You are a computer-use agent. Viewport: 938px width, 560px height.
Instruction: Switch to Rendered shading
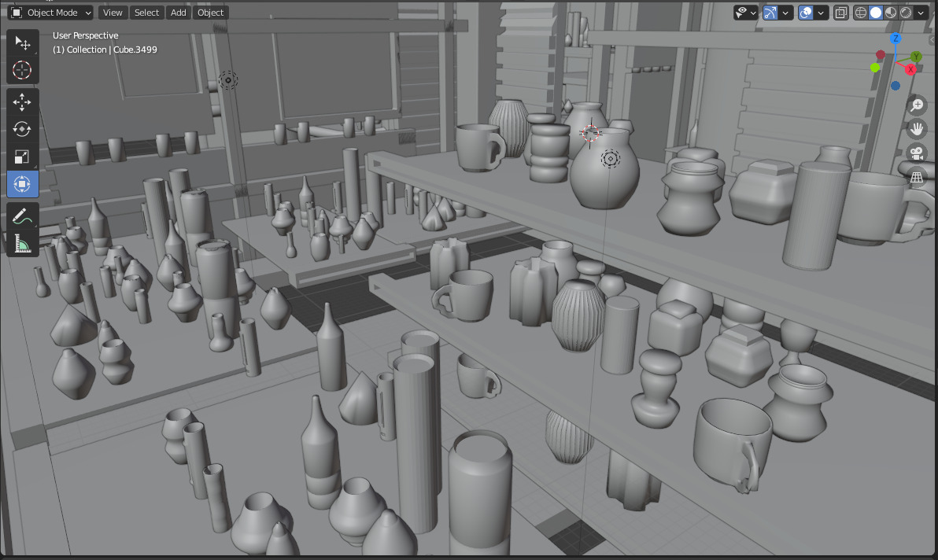(x=906, y=13)
